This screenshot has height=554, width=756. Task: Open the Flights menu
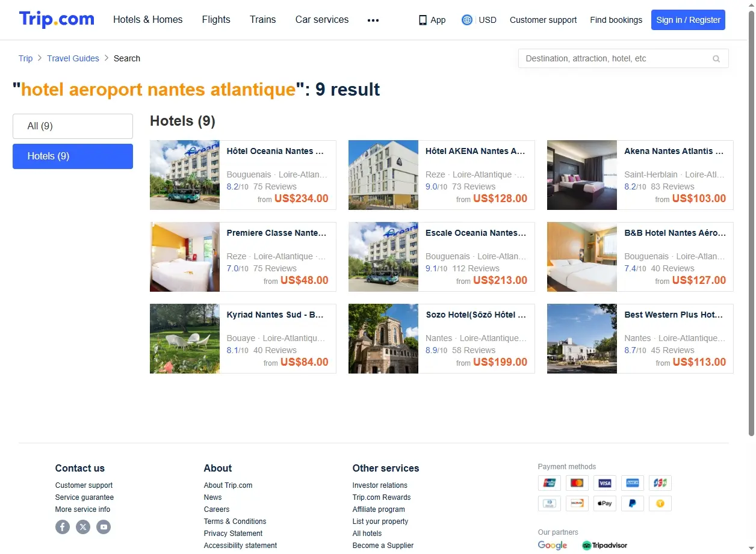(x=216, y=20)
